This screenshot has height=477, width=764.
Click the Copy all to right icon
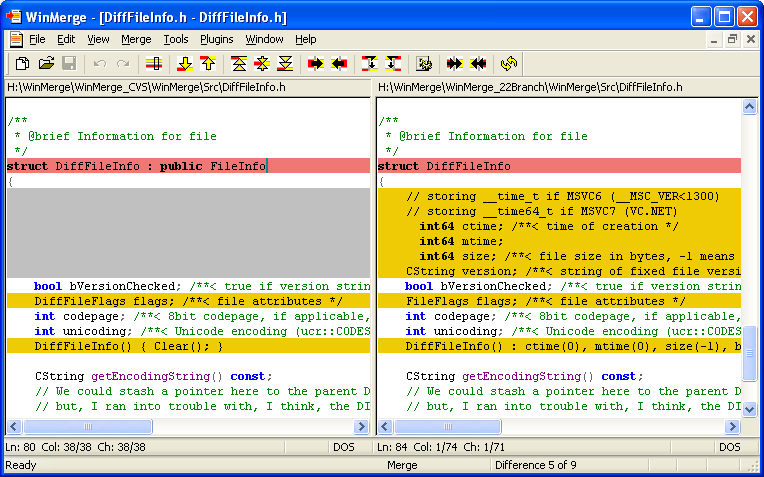455,64
